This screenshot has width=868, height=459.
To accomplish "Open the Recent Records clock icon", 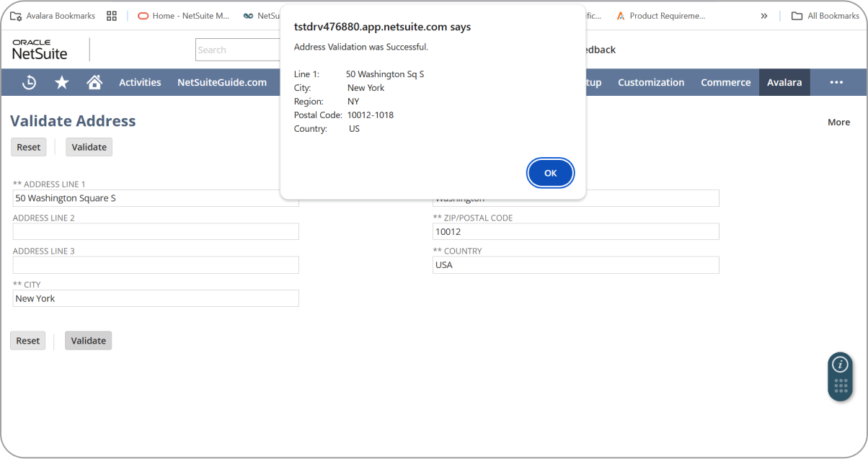I will coord(28,82).
